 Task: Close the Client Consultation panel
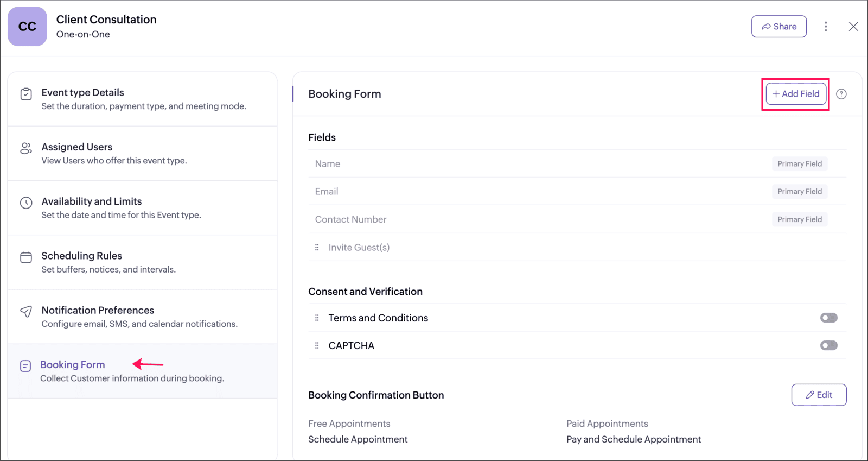pyautogui.click(x=853, y=27)
